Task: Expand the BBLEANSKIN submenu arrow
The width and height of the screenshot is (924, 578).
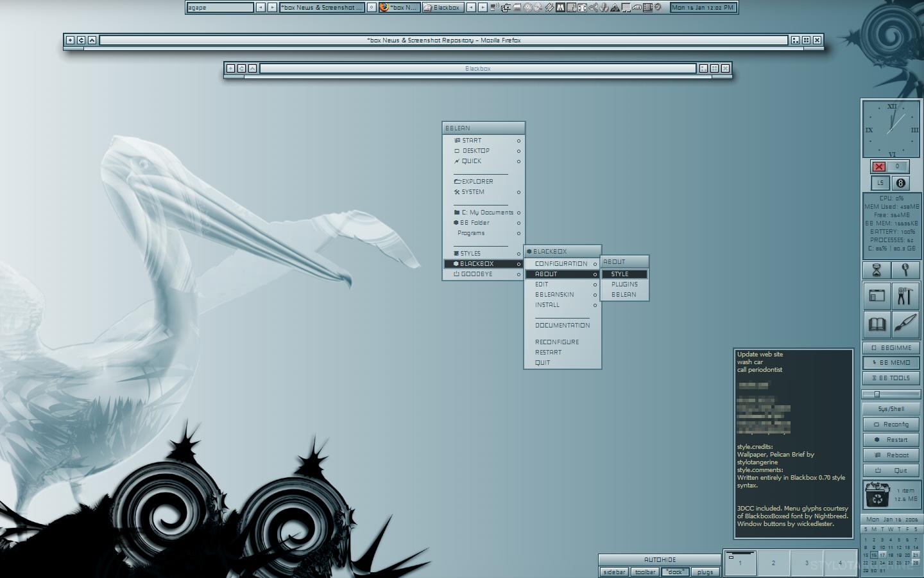Action: point(595,295)
